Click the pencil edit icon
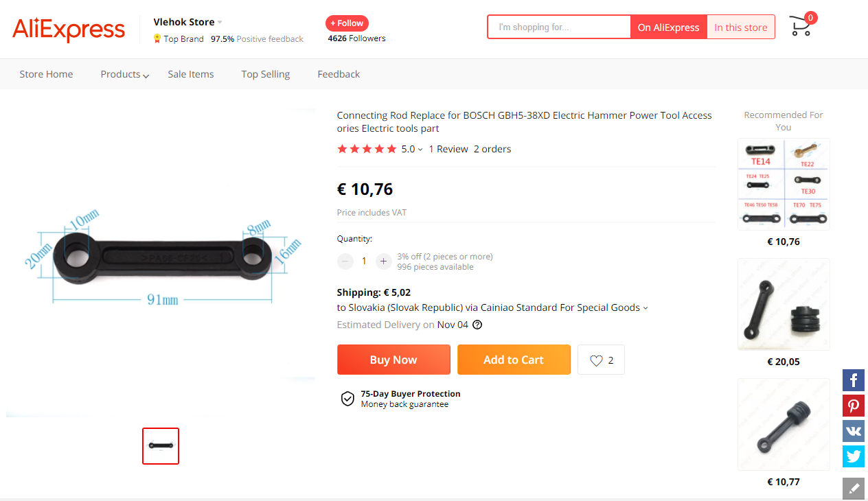The width and height of the screenshot is (868, 501). pos(854,489)
